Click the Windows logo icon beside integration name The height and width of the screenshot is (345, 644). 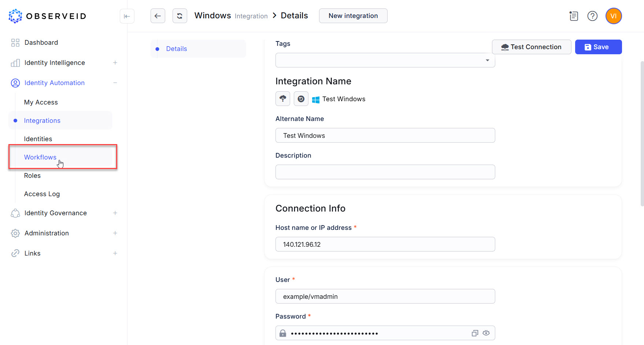pyautogui.click(x=316, y=99)
